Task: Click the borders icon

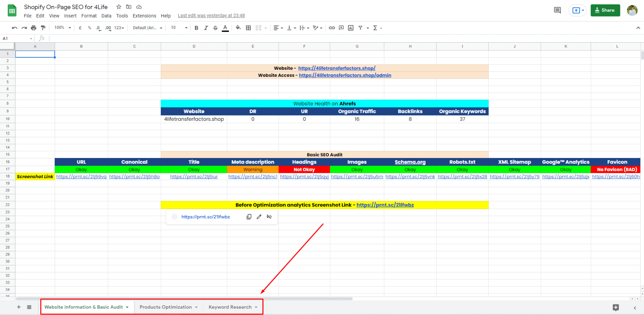Action: coord(248,27)
